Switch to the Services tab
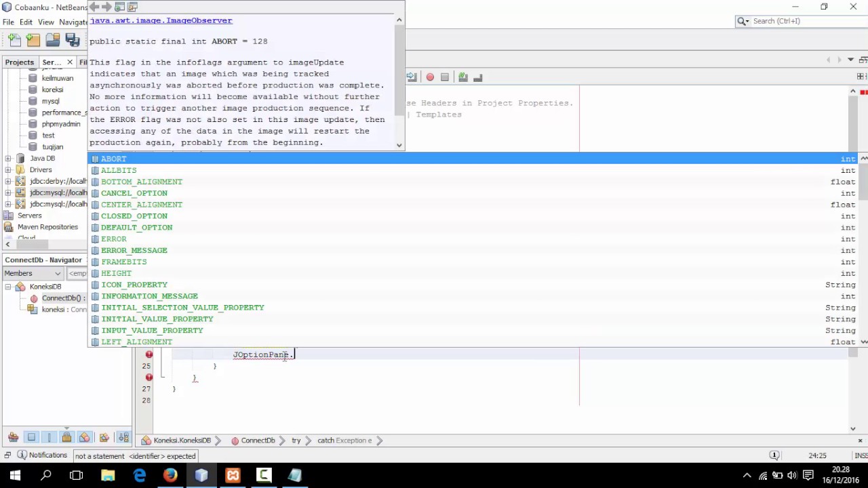868x488 pixels. pos(52,62)
